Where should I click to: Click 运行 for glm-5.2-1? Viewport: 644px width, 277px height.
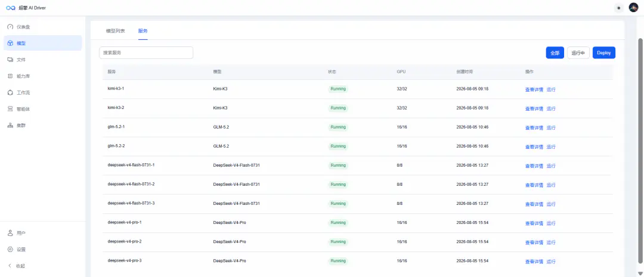(551, 127)
